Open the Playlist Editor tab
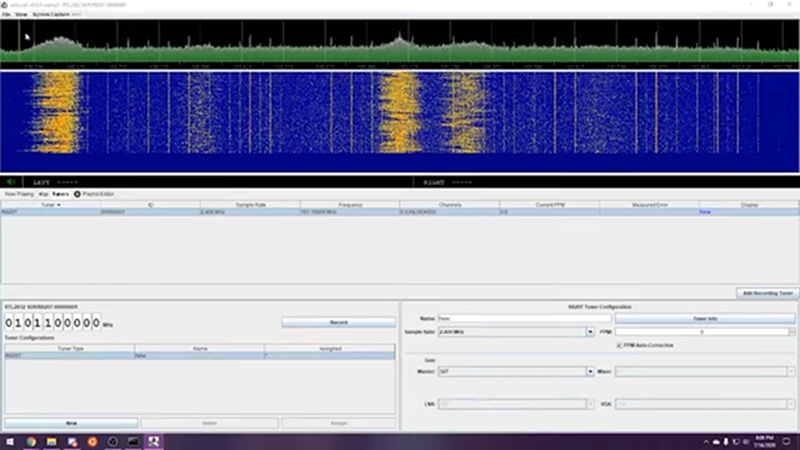The width and height of the screenshot is (800, 450). coord(96,193)
